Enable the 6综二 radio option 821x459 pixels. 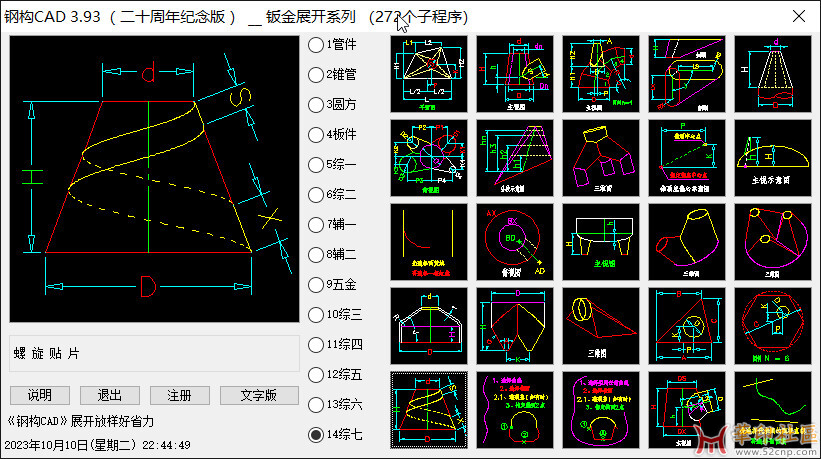tap(316, 195)
